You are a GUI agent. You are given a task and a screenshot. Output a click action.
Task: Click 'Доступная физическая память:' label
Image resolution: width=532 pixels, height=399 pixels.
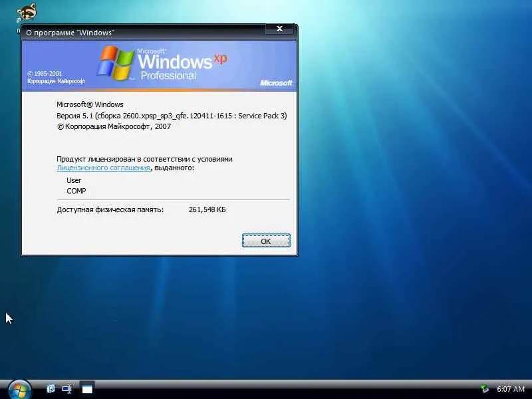point(110,210)
